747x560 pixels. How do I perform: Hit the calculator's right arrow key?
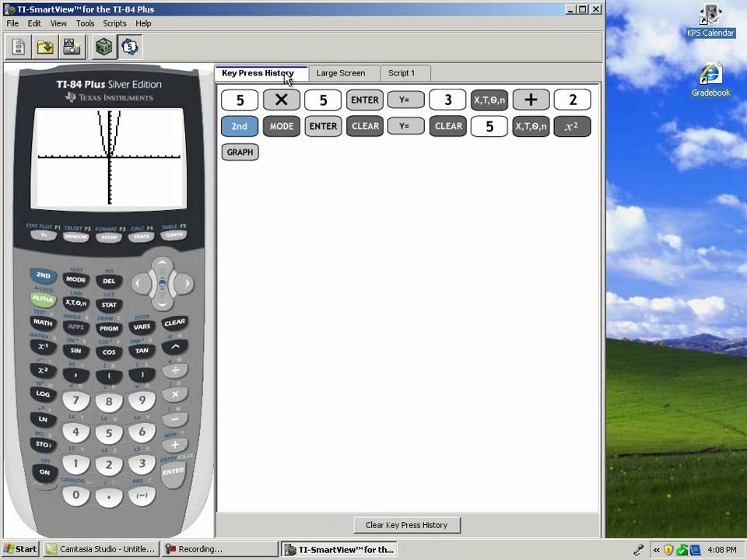pos(186,283)
